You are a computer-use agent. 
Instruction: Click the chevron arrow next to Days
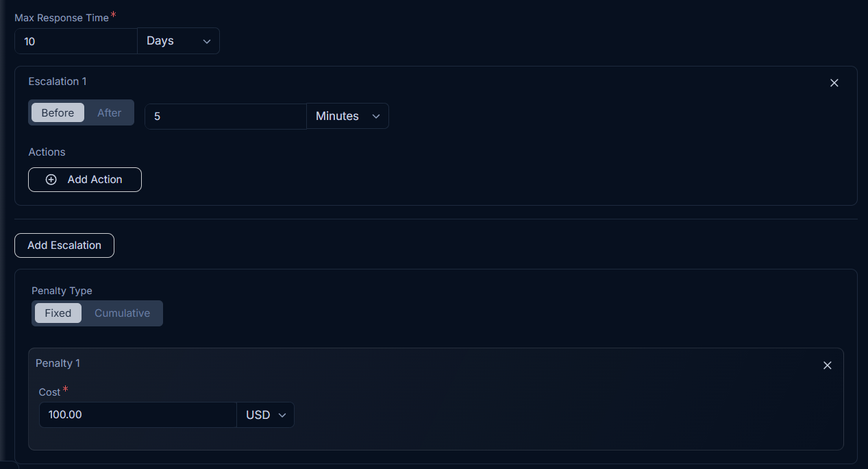(x=207, y=42)
